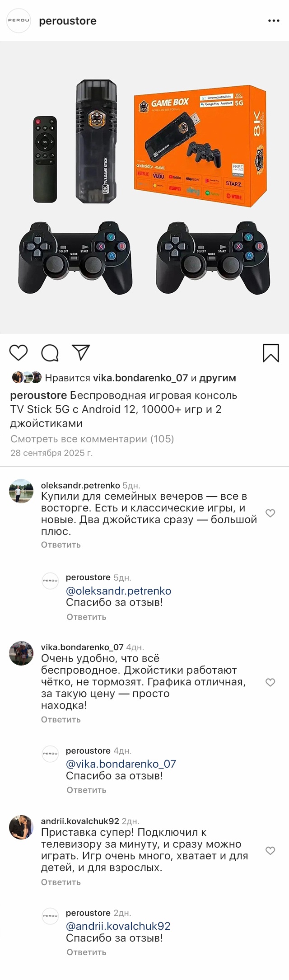Open andrii.kovalchuk92's profile photo

(21, 827)
